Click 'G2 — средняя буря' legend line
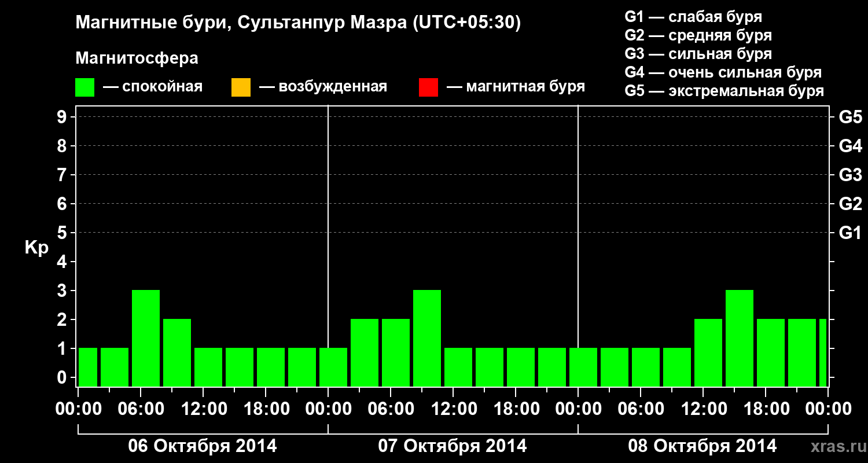 point(698,35)
